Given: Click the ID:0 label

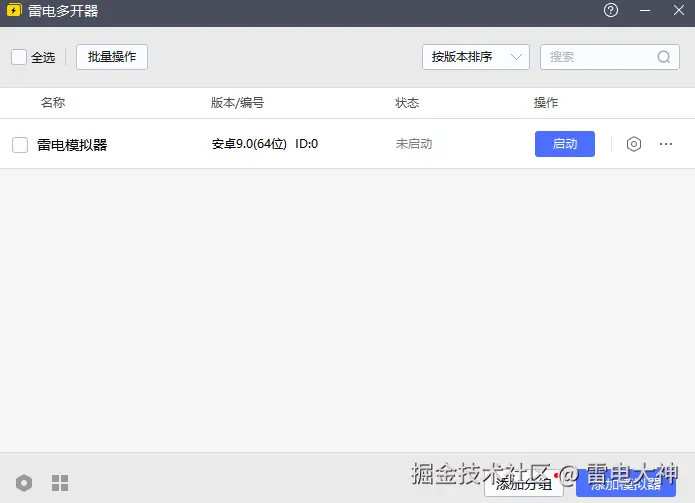Looking at the screenshot, I should click(x=307, y=144).
